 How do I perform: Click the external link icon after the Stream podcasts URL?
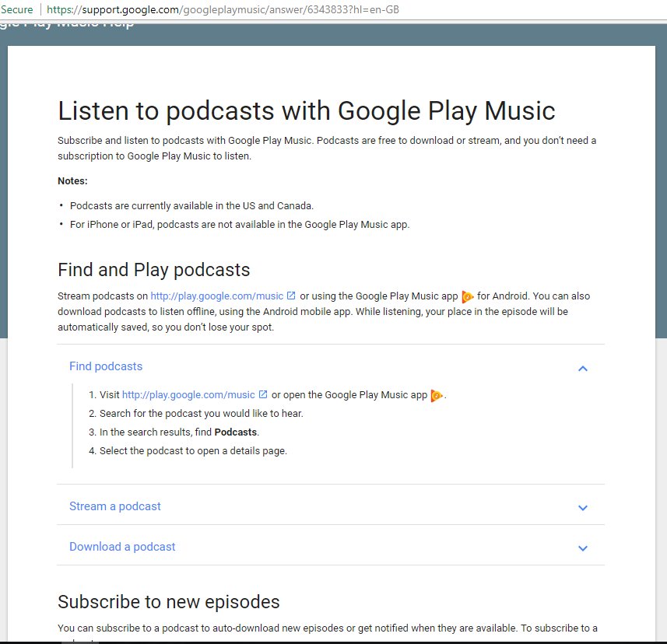291,296
